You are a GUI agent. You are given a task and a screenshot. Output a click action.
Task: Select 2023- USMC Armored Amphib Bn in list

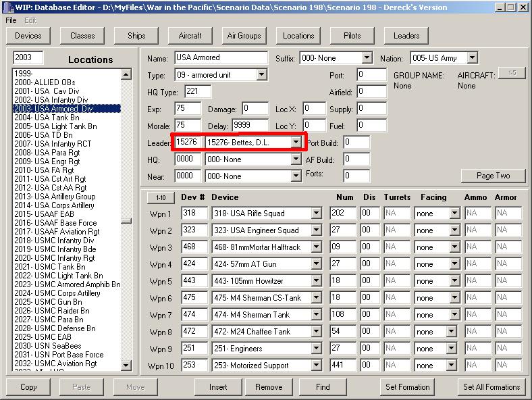pyautogui.click(x=66, y=284)
